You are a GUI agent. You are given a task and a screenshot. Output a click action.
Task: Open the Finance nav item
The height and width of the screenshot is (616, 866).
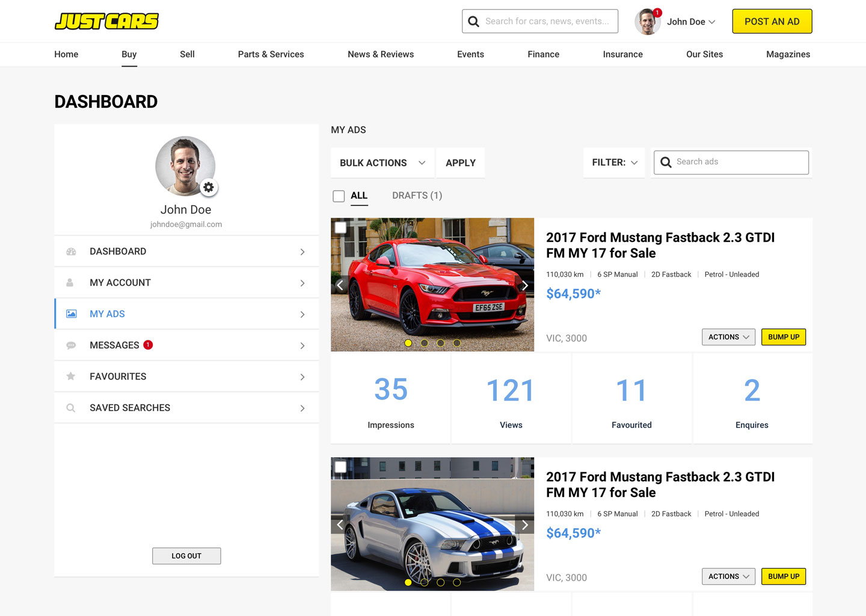(x=544, y=54)
